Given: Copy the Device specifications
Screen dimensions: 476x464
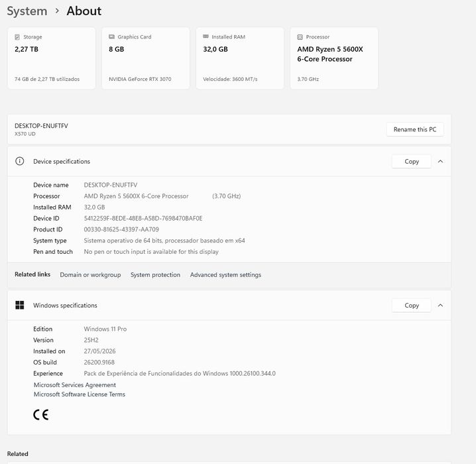Looking at the screenshot, I should [x=412, y=162].
